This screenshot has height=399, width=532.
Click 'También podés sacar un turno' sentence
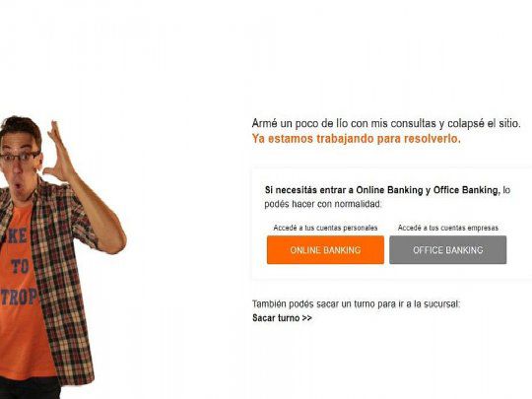[357, 304]
